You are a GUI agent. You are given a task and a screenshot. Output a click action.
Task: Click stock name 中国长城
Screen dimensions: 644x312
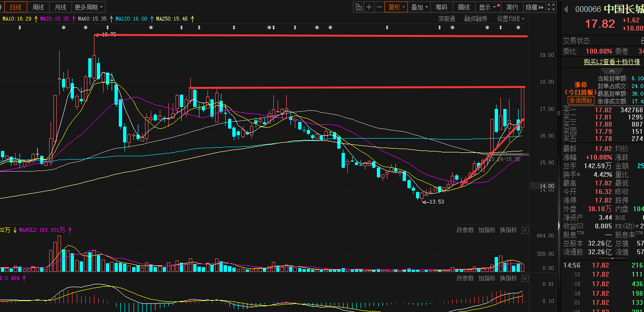[624, 9]
